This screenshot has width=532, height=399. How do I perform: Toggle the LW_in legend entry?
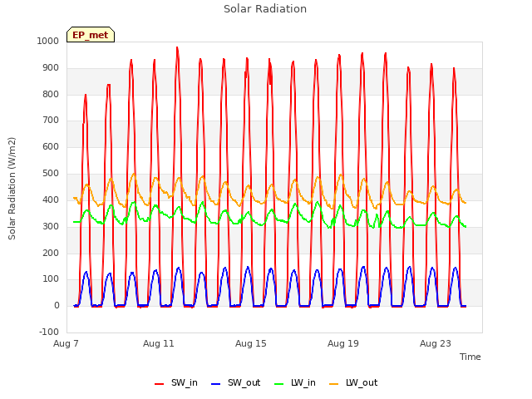pyautogui.click(x=295, y=383)
